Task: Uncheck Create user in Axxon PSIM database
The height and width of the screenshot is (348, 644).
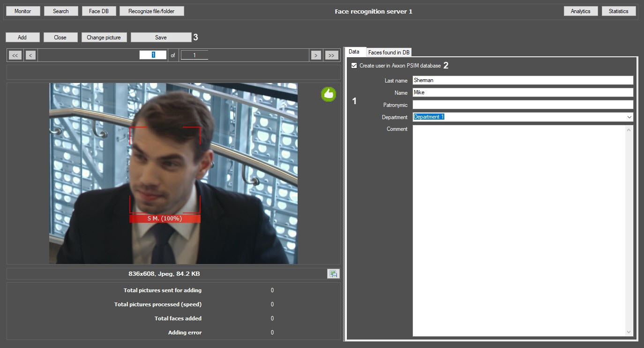Action: pyautogui.click(x=354, y=66)
